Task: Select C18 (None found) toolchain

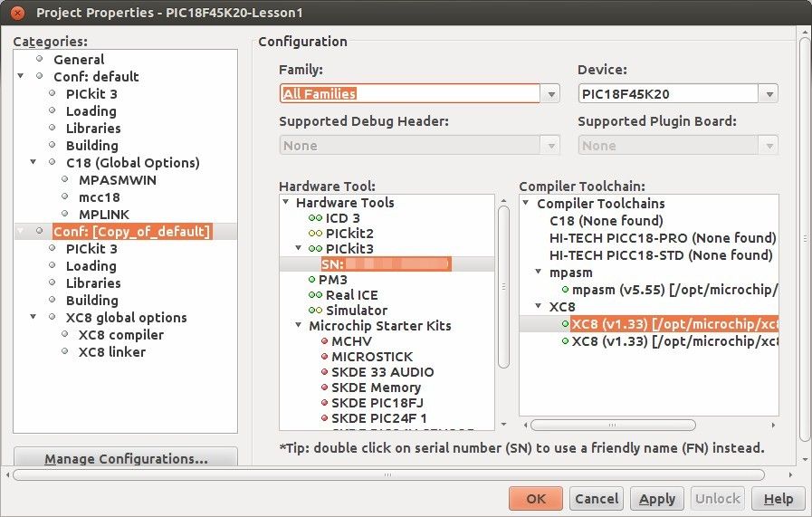Action: point(606,221)
